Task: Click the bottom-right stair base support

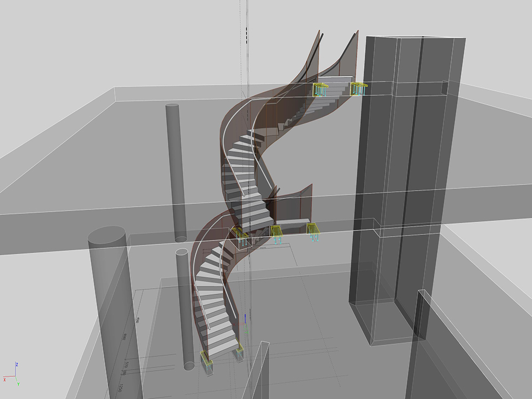Action: click(x=239, y=352)
